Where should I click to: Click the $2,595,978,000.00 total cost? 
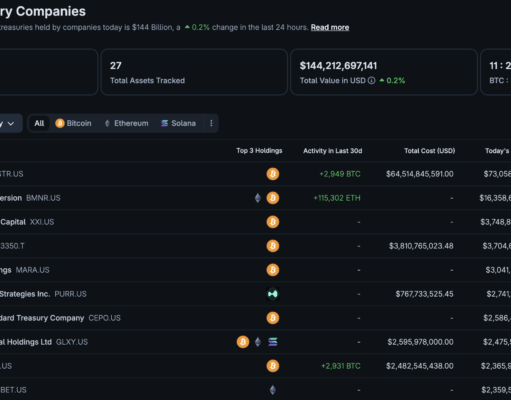[x=420, y=342]
